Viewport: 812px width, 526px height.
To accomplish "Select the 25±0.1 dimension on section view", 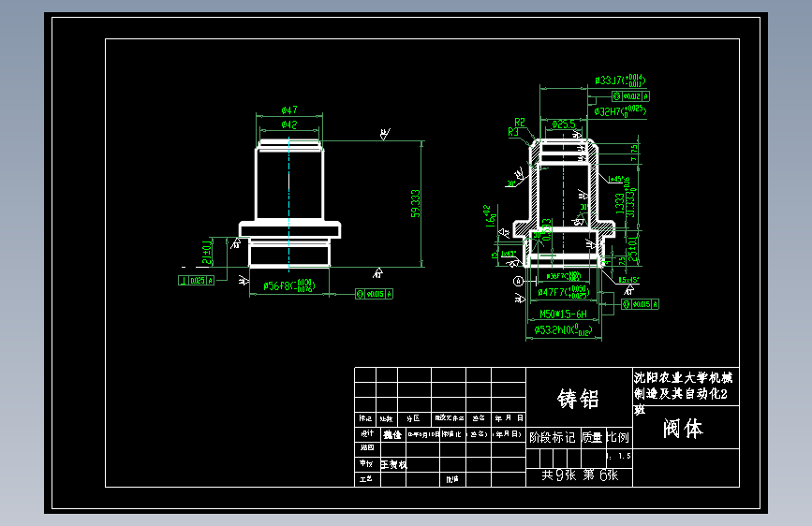I will pyautogui.click(x=633, y=251).
